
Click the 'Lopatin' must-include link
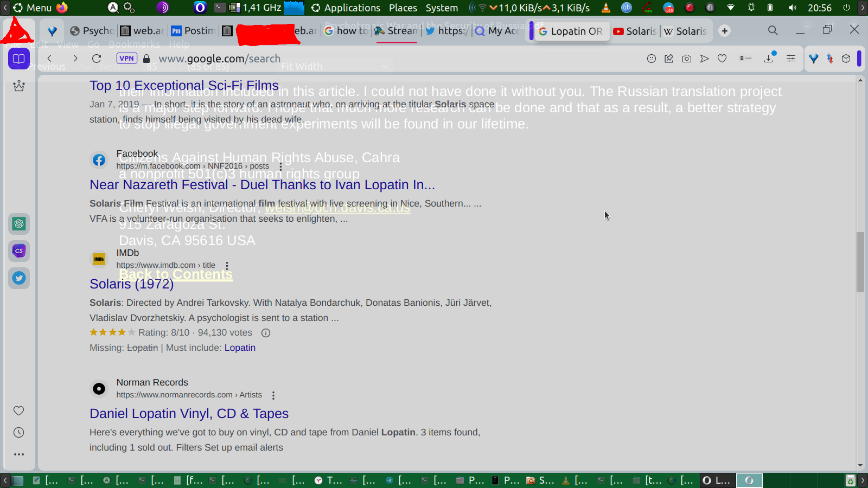[240, 348]
